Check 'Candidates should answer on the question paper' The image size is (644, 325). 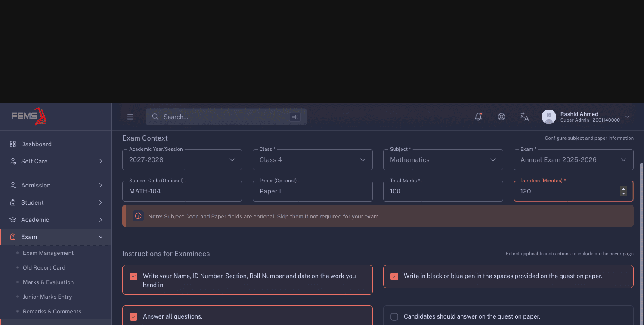click(394, 316)
